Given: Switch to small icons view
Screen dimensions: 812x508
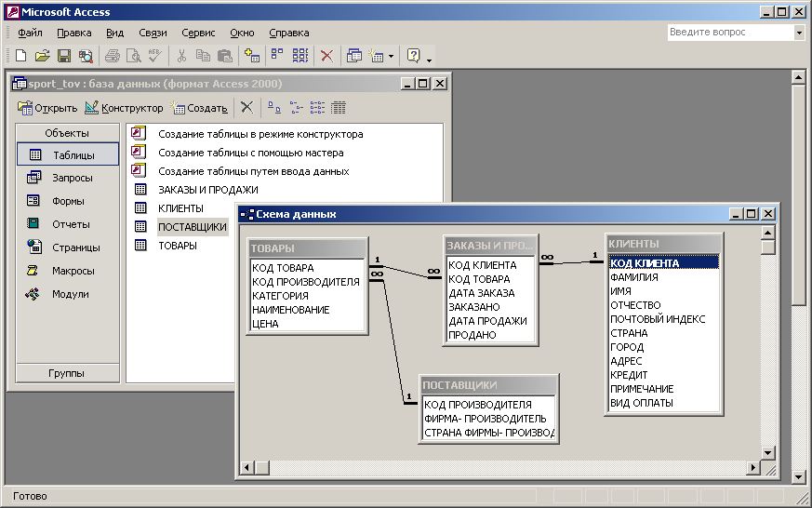Looking at the screenshot, I should pos(296,107).
